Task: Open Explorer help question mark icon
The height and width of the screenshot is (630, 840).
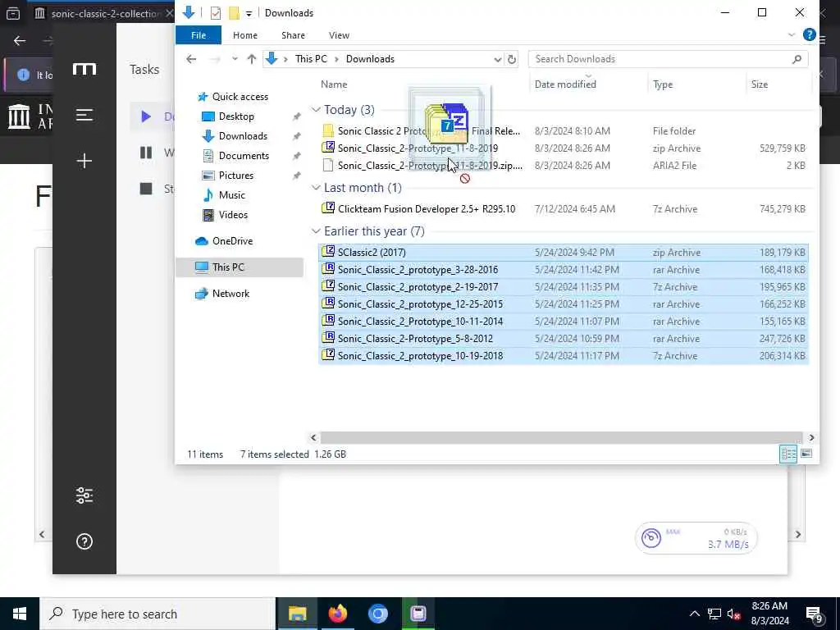Action: coord(809,34)
